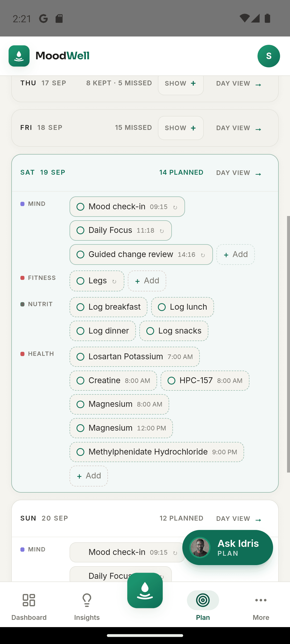The image size is (290, 644).
Task: Tap the 14 PLANNED count text
Action: pos(181,173)
